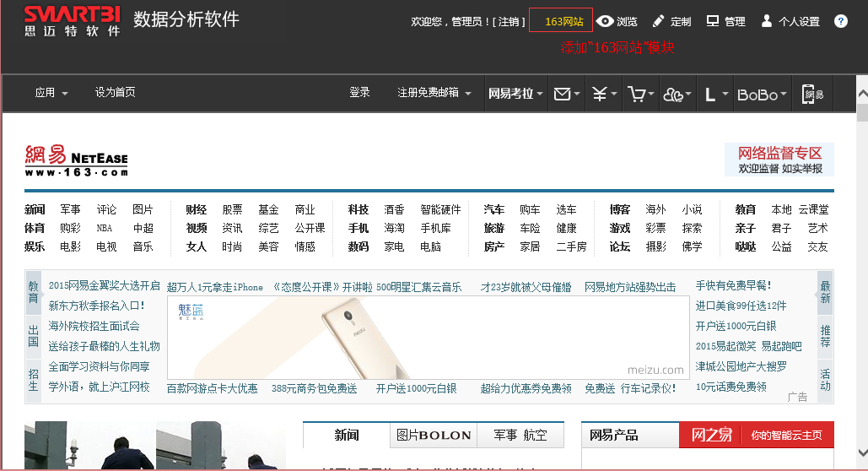This screenshot has width=868, height=471.
Task: Click the mail envelope icon
Action: (x=562, y=95)
